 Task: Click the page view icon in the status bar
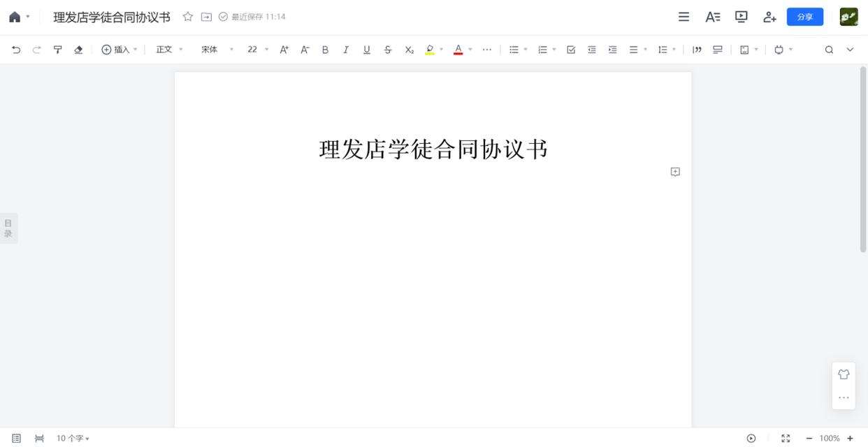pos(17,438)
